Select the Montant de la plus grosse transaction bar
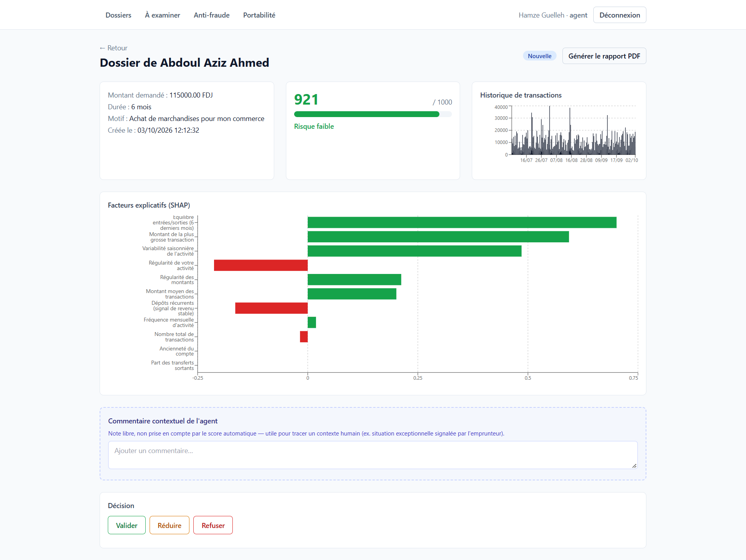Viewport: 746px width, 560px height. click(x=438, y=236)
